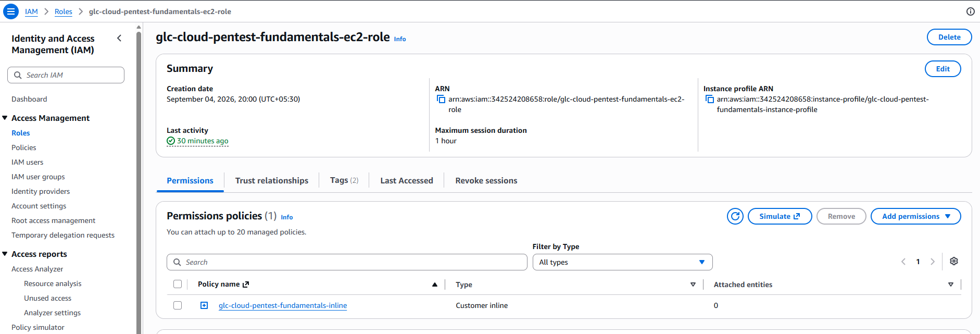Open the Tags tab

[x=344, y=180]
